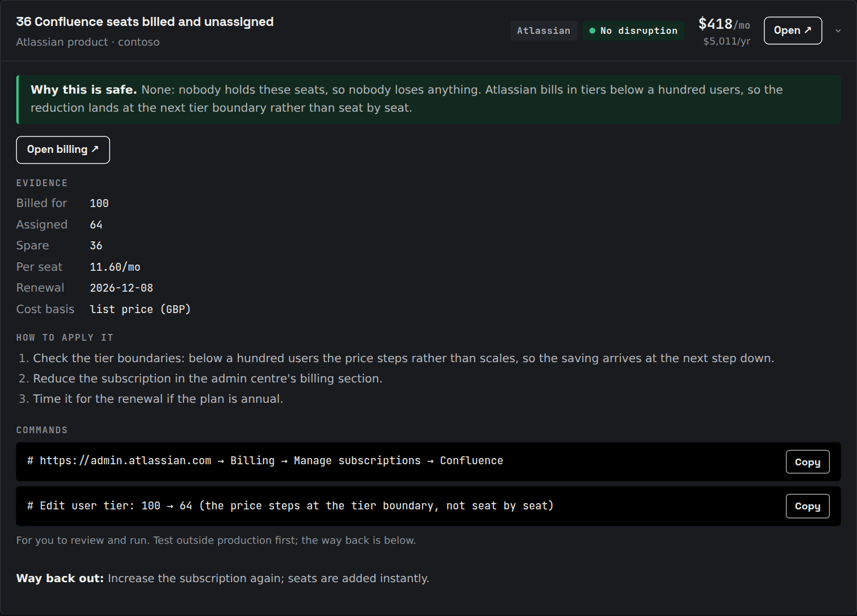Click the 'Assigned' evidence label
The image size is (857, 616).
[42, 225]
